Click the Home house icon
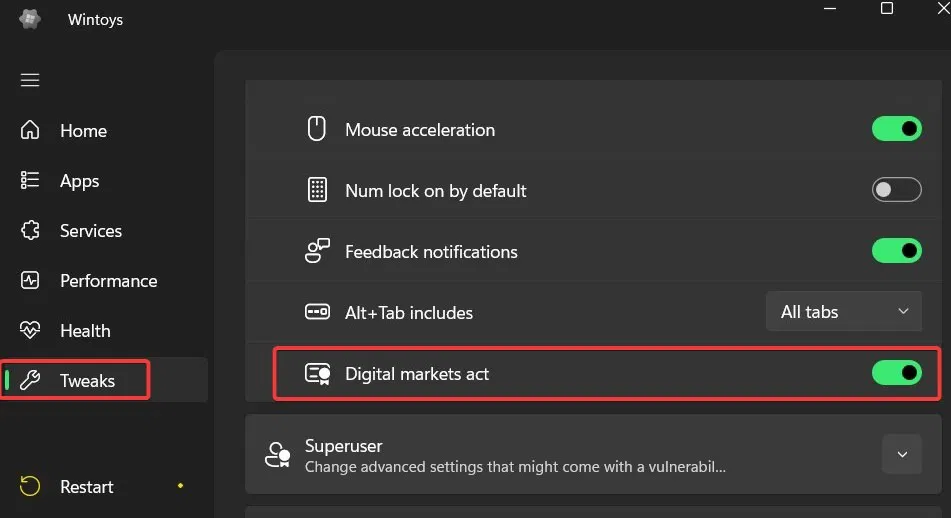 click(30, 131)
